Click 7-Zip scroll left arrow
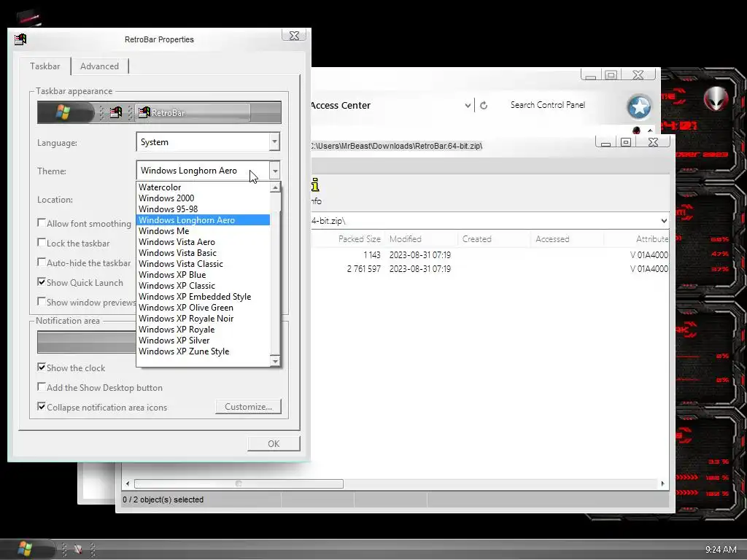 click(x=127, y=484)
